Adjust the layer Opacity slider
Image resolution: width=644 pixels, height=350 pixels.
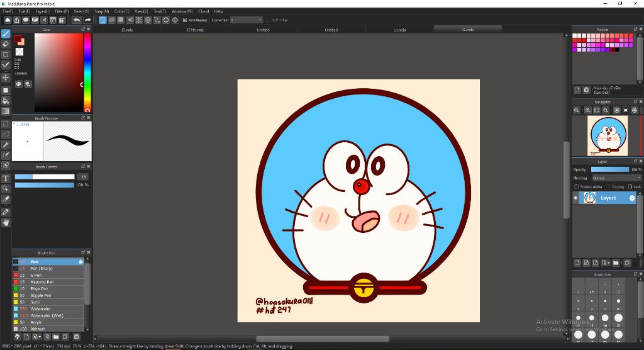tap(610, 169)
